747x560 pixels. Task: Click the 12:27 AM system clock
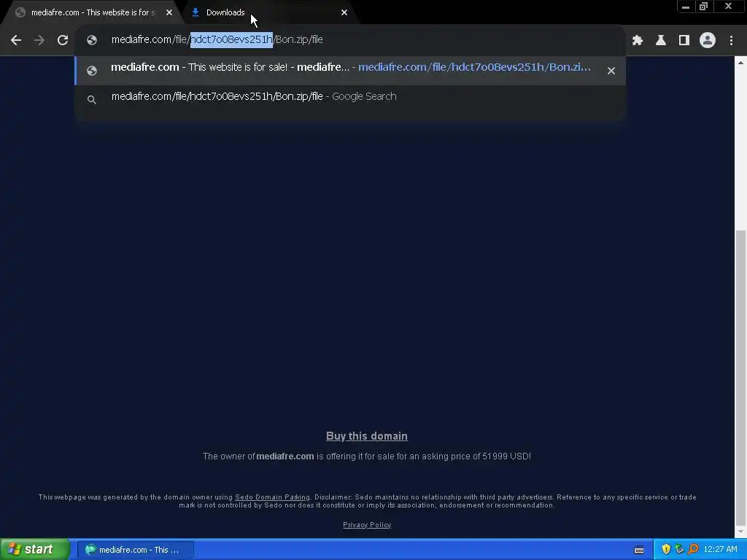[720, 550]
